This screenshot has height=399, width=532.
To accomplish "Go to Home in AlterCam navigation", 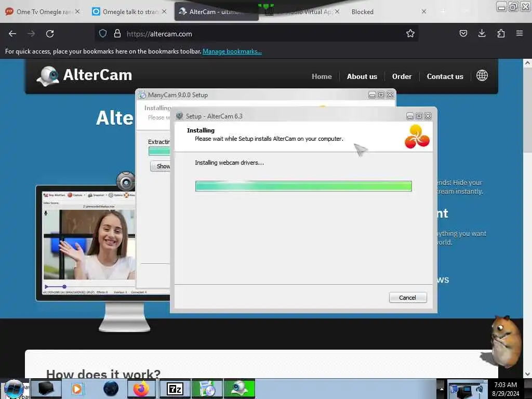I will [322, 76].
